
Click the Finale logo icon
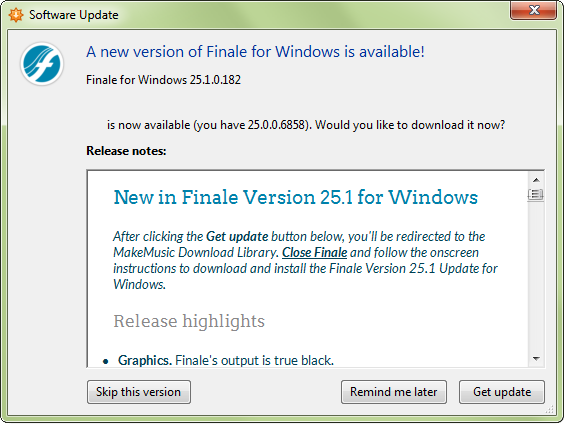[42, 64]
